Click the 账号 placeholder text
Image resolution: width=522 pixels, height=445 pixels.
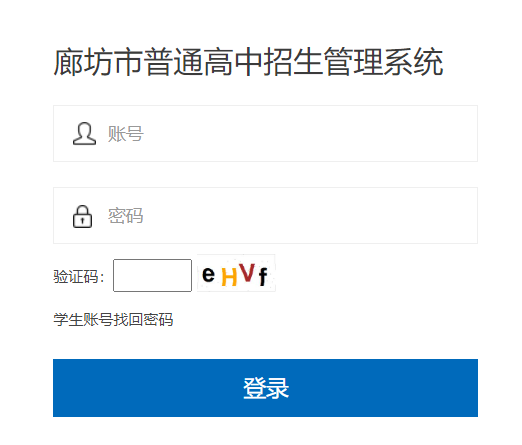coord(125,134)
